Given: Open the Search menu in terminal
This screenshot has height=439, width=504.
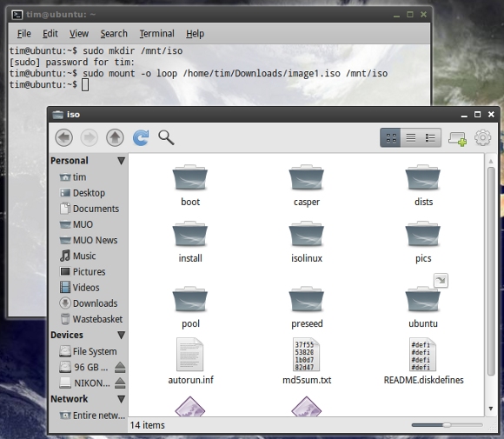Looking at the screenshot, I should 114,33.
